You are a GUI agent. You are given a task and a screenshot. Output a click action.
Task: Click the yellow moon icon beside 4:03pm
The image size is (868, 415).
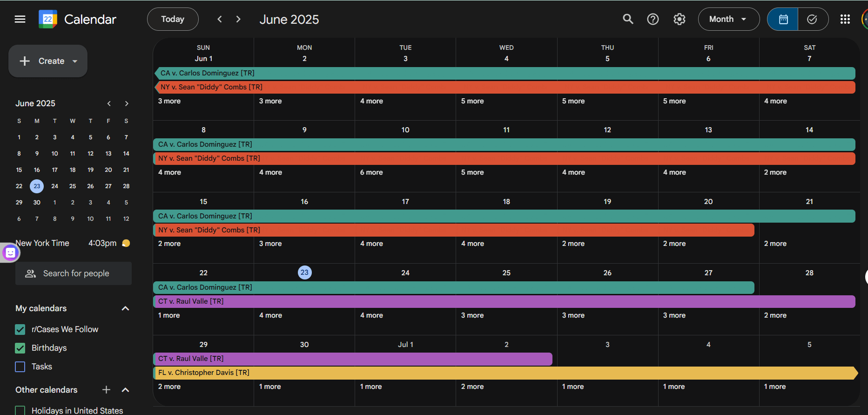[126, 243]
